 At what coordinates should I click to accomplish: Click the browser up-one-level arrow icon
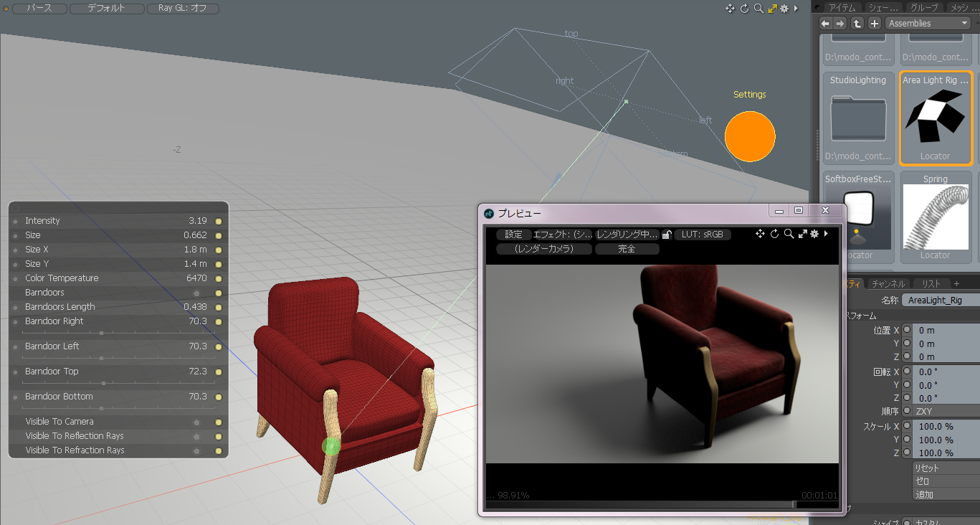coord(857,24)
